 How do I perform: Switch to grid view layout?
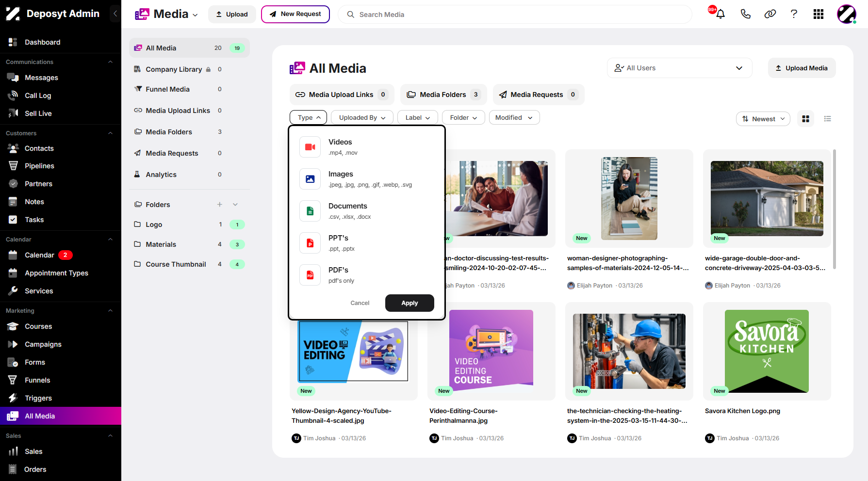[x=806, y=119]
